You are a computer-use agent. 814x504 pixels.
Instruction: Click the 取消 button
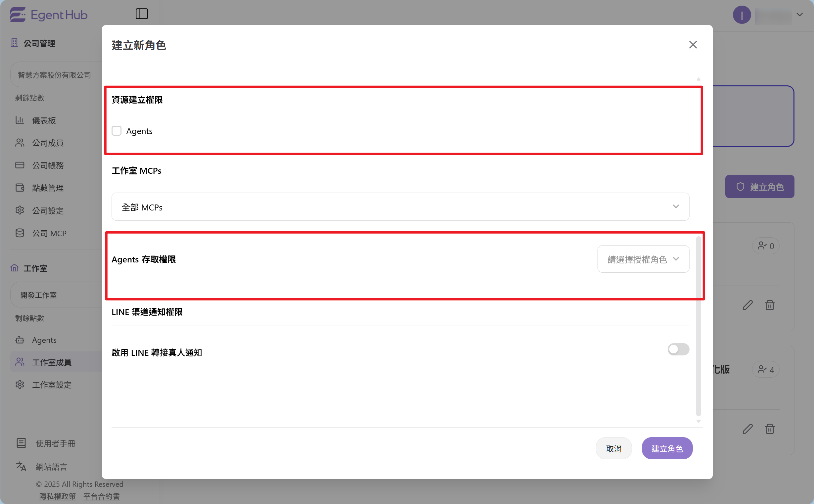pyautogui.click(x=613, y=448)
